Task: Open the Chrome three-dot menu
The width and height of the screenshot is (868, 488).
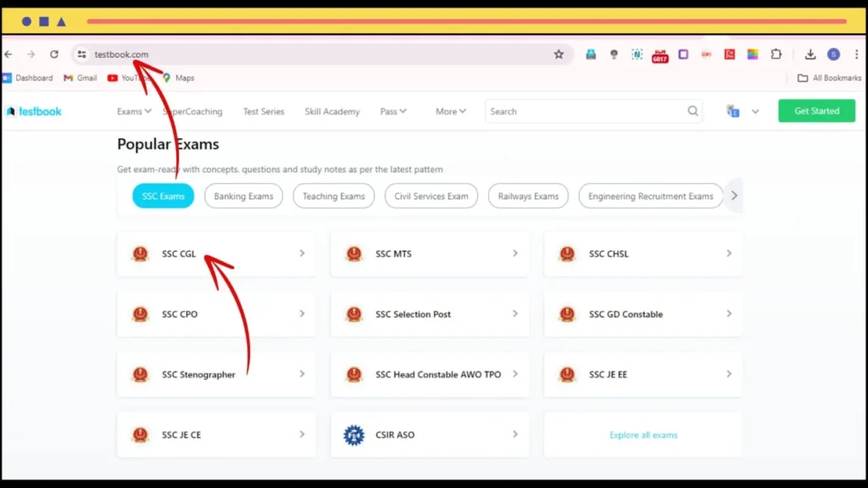Action: [x=856, y=54]
